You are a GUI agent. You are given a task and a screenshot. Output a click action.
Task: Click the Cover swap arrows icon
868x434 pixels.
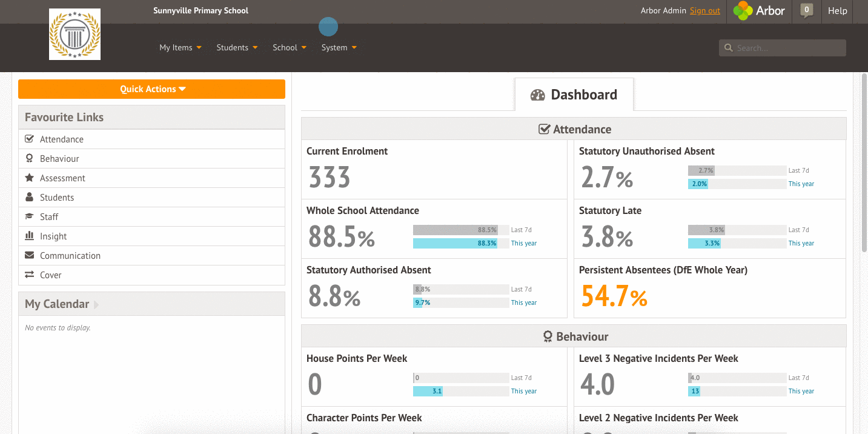29,275
